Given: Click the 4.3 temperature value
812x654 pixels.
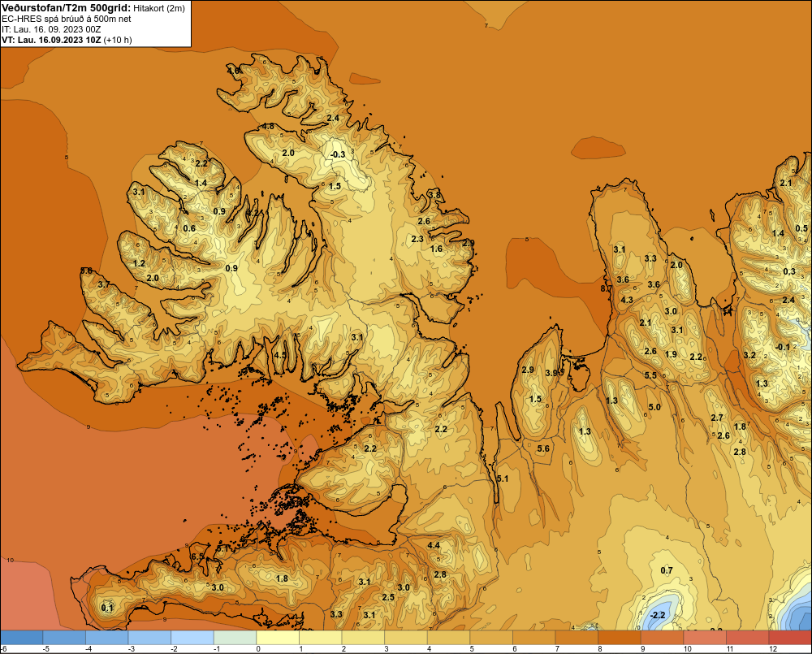Looking at the screenshot, I should [627, 300].
